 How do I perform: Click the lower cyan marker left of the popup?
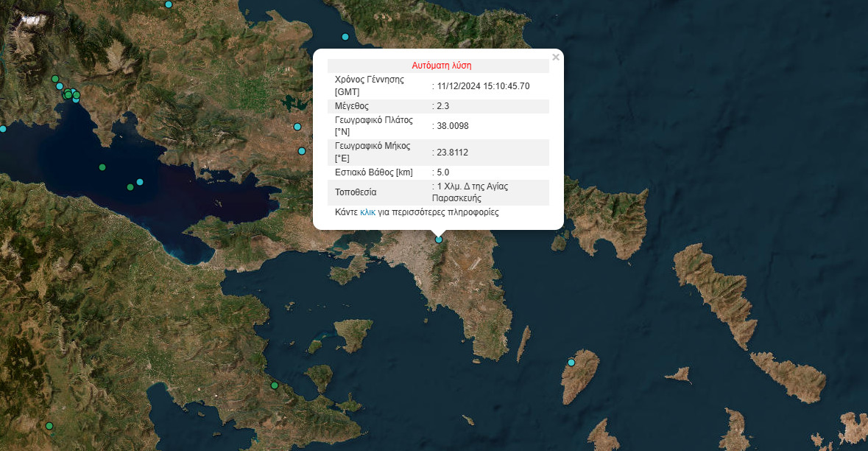[302, 151]
